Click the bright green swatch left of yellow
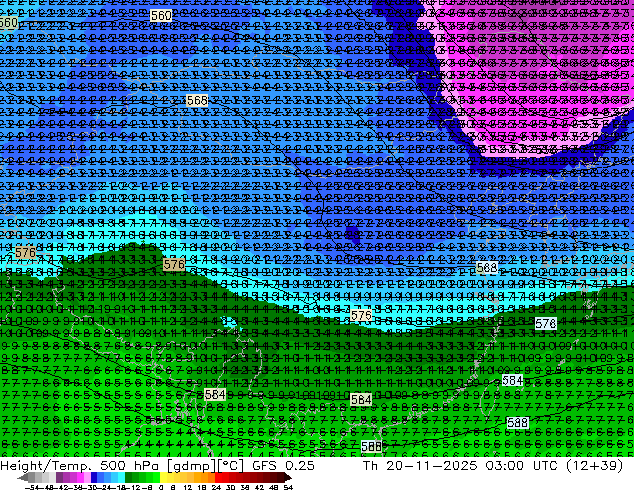Viewport: 634px width, 490px height. pos(156,477)
